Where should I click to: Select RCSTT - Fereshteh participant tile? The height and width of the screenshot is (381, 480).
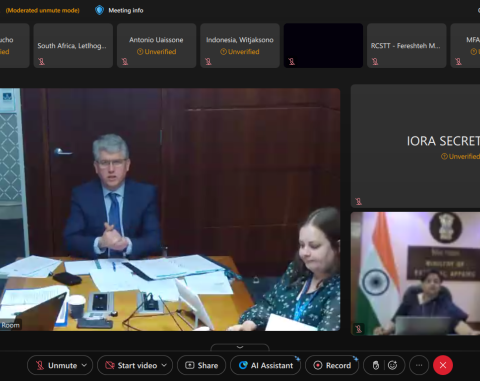[x=407, y=46]
